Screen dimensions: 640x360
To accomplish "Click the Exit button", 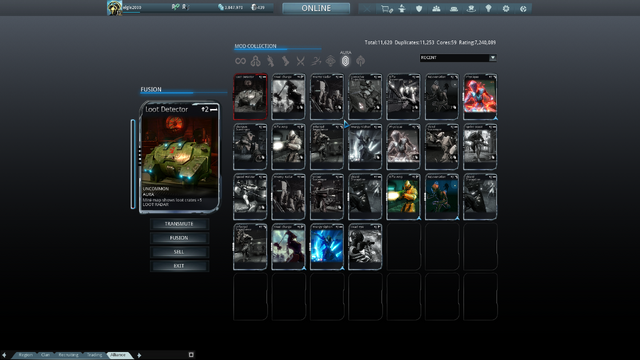I will point(179,266).
